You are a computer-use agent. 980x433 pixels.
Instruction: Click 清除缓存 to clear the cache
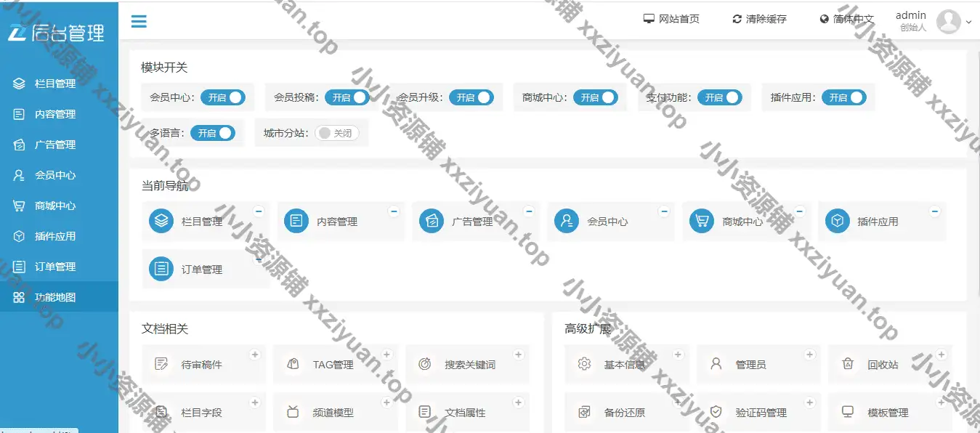pos(759,20)
